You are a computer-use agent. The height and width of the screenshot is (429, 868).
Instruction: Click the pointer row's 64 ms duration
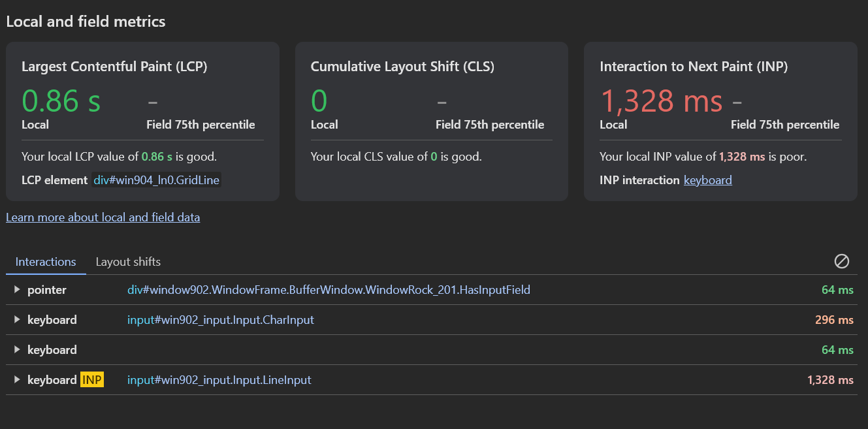click(x=837, y=290)
